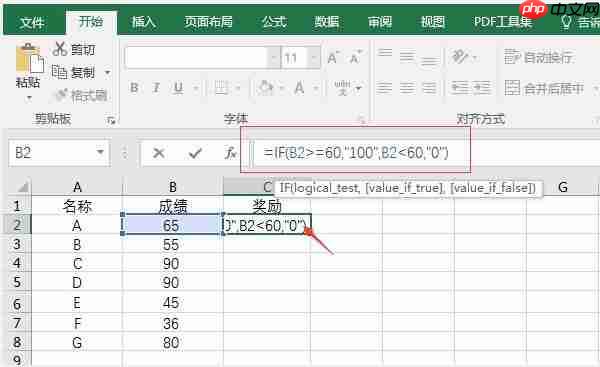Click cell containing score 80
Screen dimensions: 600x367
tap(173, 343)
